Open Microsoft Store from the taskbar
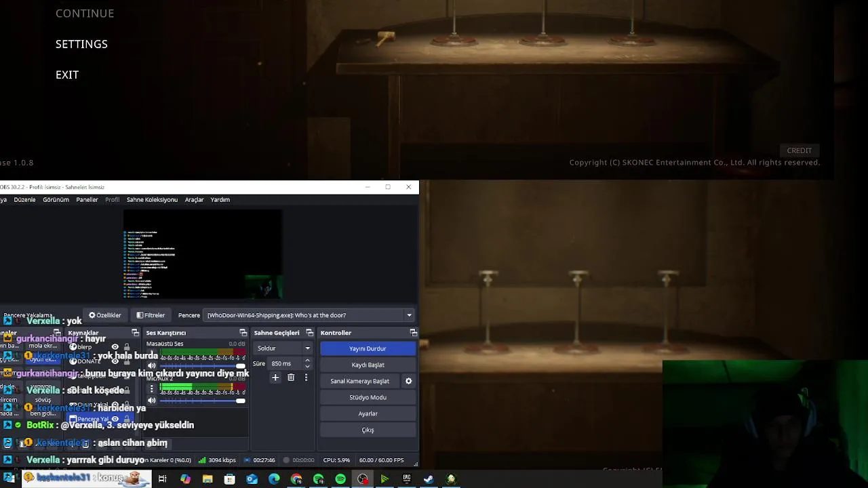 pyautogui.click(x=230, y=479)
